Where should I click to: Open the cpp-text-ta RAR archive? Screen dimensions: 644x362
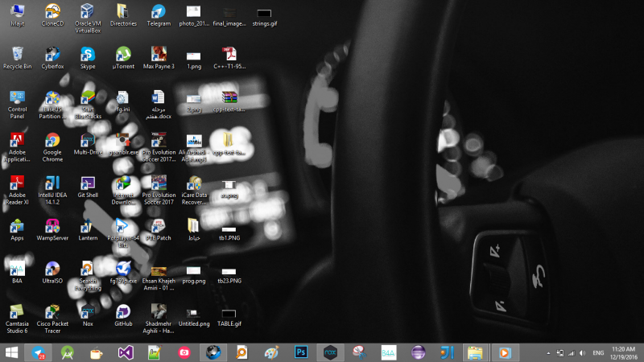tap(229, 101)
